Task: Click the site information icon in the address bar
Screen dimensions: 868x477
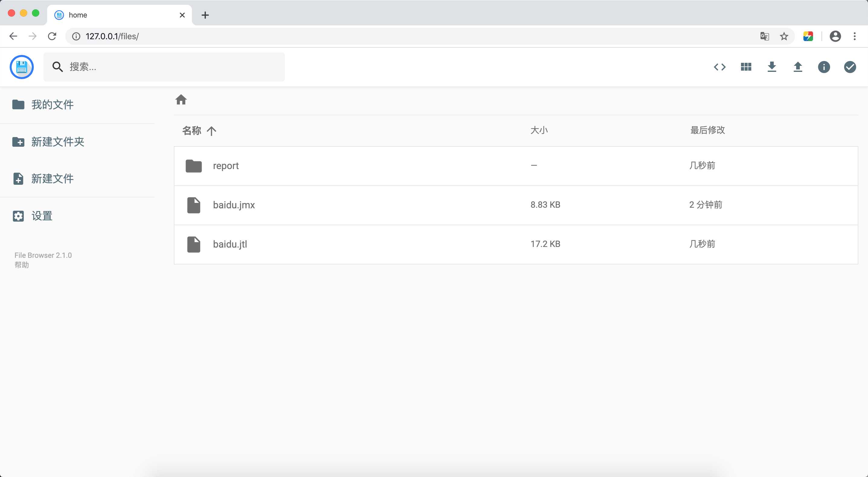Action: point(76,36)
